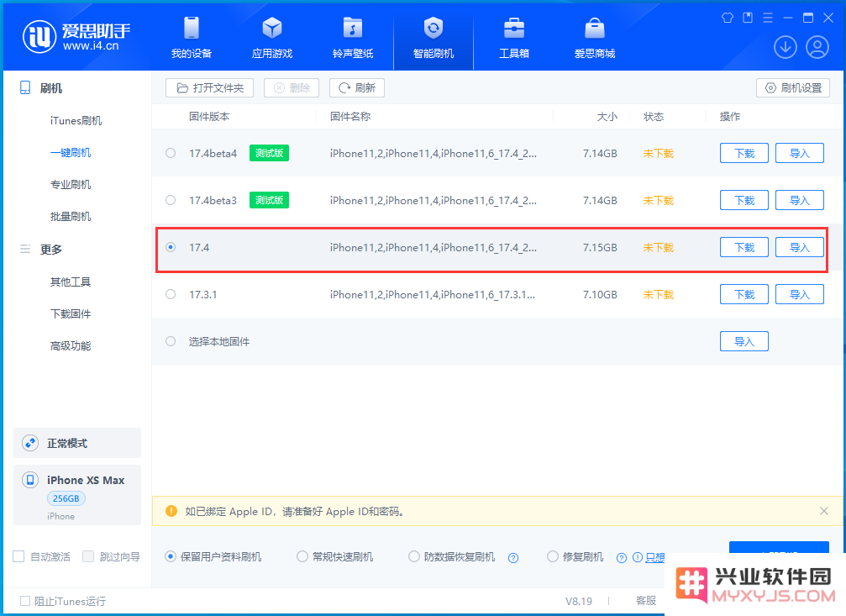Open 其他工具 in sidebar
The width and height of the screenshot is (846, 616).
click(70, 282)
